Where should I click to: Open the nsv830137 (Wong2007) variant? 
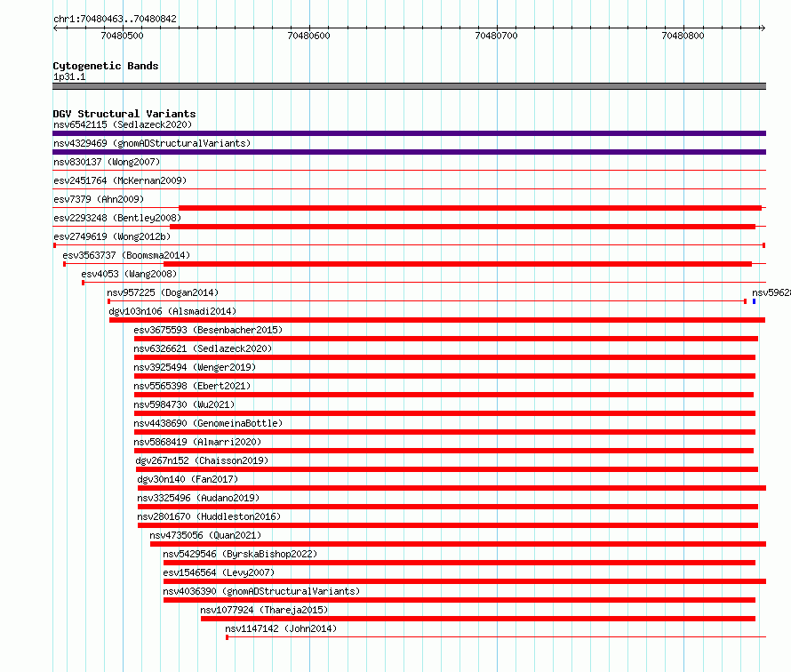pyautogui.click(x=107, y=162)
